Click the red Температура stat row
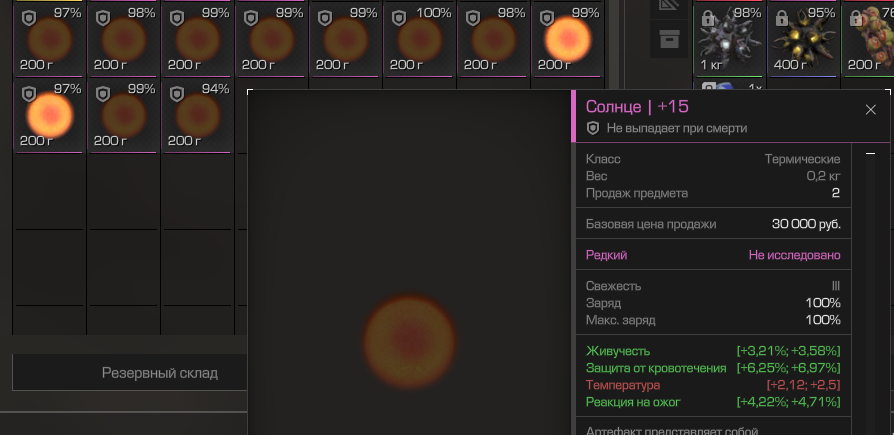 point(712,385)
